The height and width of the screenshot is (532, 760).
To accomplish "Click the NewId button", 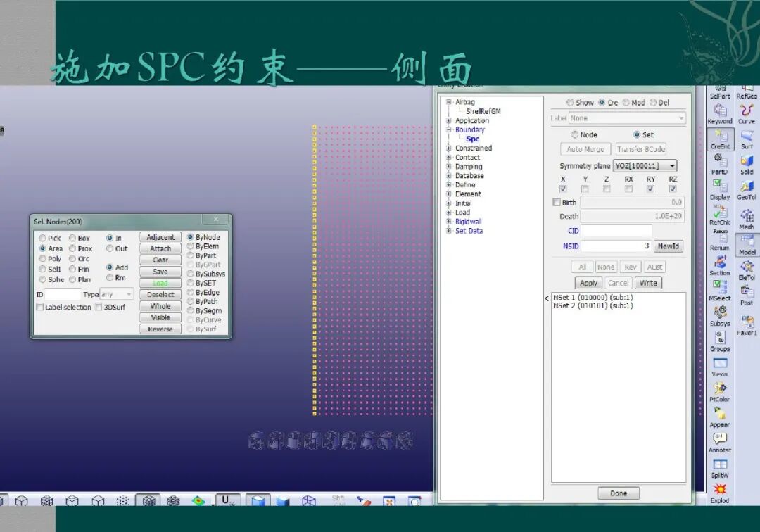I will (669, 246).
